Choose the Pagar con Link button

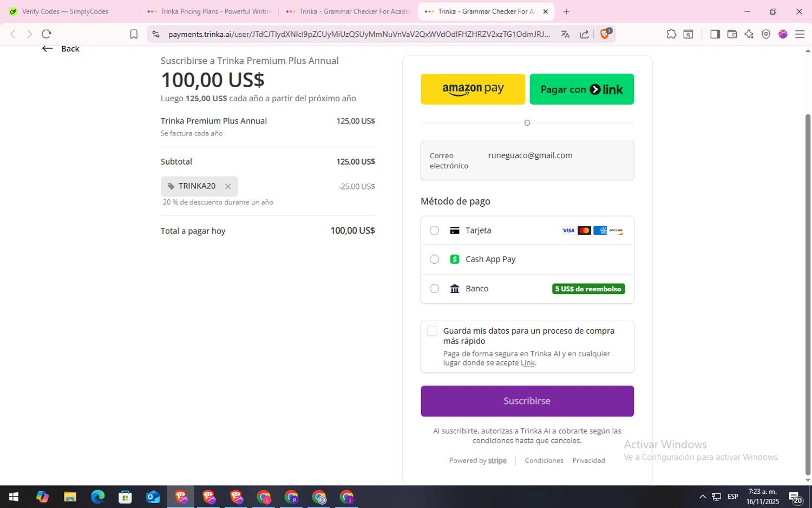click(581, 89)
